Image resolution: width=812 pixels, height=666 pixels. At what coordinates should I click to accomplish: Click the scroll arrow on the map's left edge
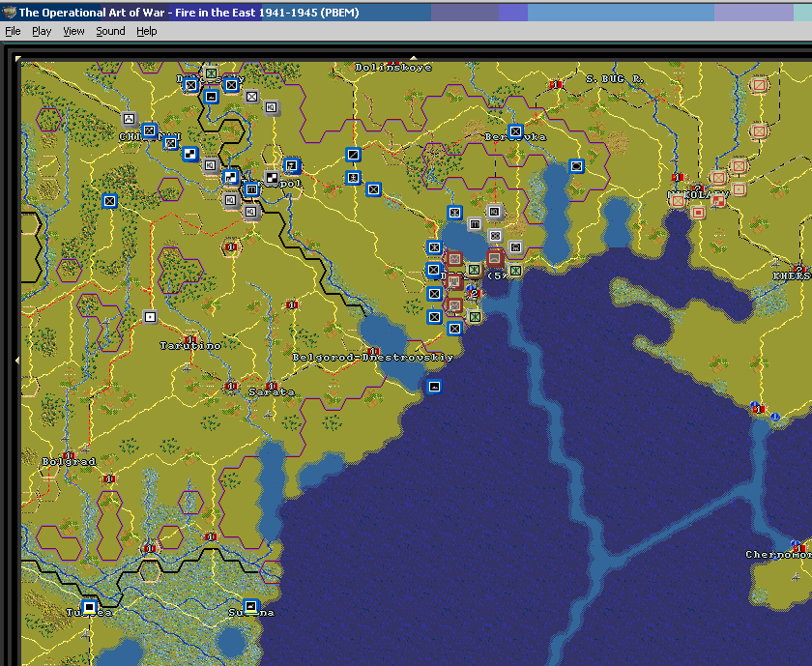(x=17, y=360)
